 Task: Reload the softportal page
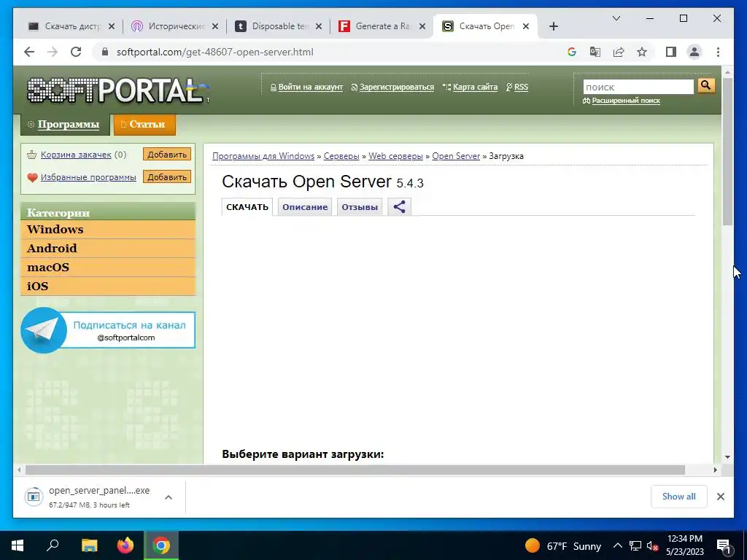coord(76,52)
